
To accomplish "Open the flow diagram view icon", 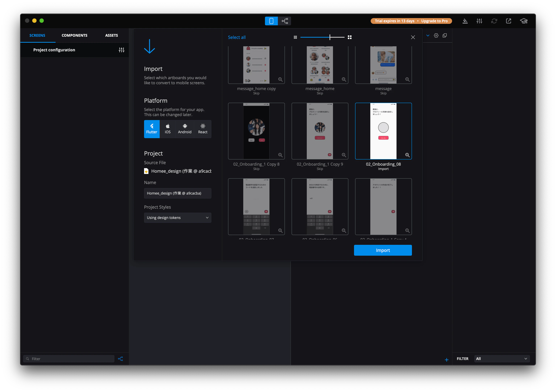I will pos(285,21).
